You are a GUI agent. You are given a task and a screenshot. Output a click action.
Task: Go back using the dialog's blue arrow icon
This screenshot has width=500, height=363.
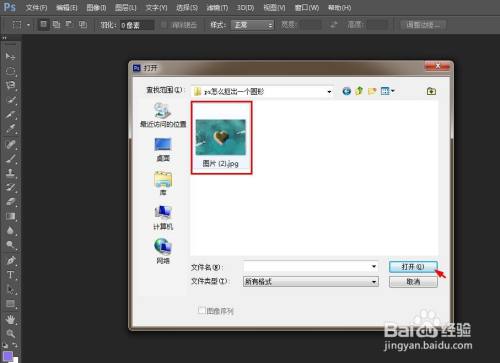346,91
